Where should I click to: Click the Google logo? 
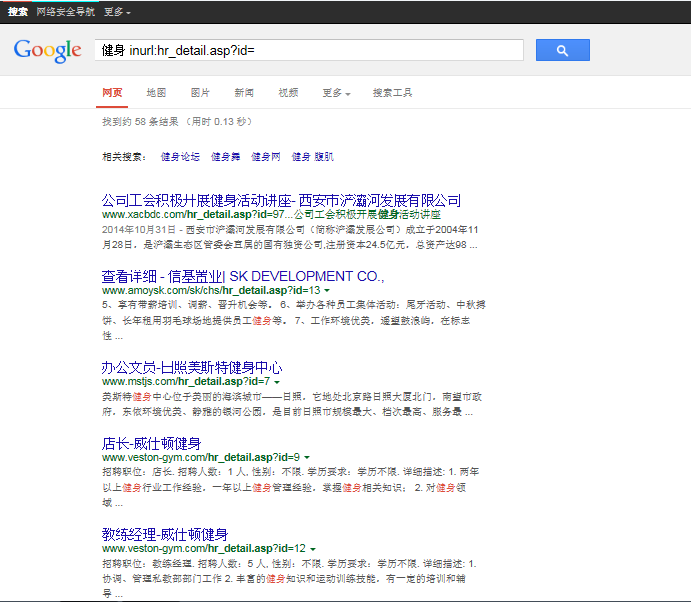point(47,50)
